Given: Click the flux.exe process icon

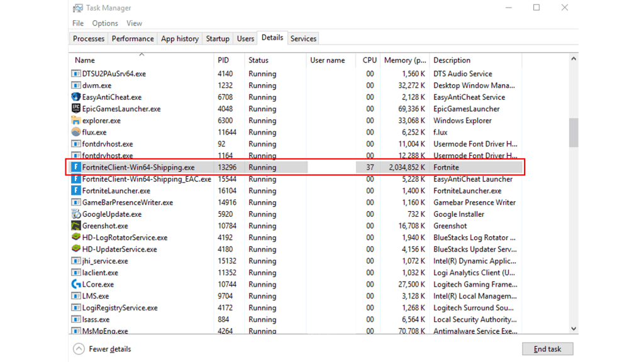Looking at the screenshot, I should 76,132.
